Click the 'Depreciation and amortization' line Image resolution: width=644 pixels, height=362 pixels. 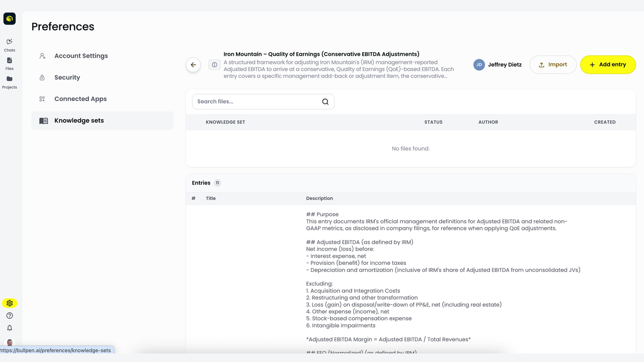point(443,270)
